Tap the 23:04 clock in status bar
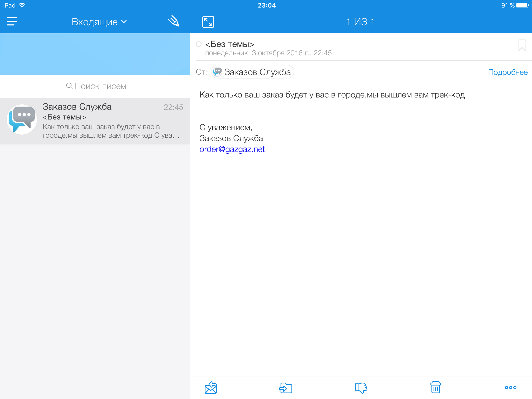 [267, 5]
